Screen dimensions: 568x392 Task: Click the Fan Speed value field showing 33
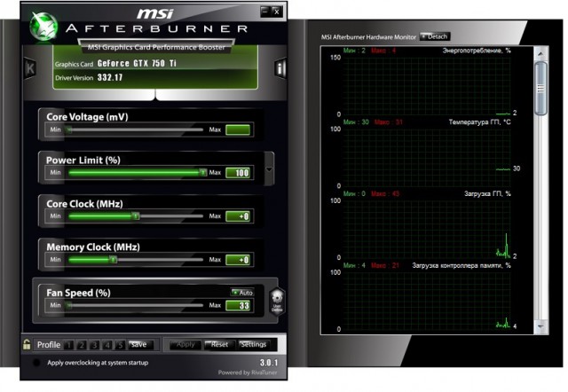point(238,305)
